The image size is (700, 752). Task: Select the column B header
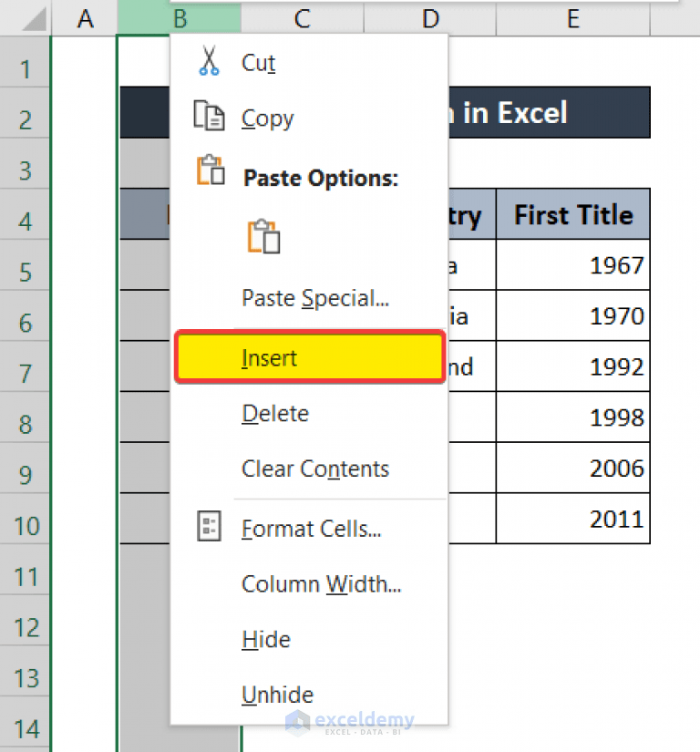pyautogui.click(x=179, y=18)
